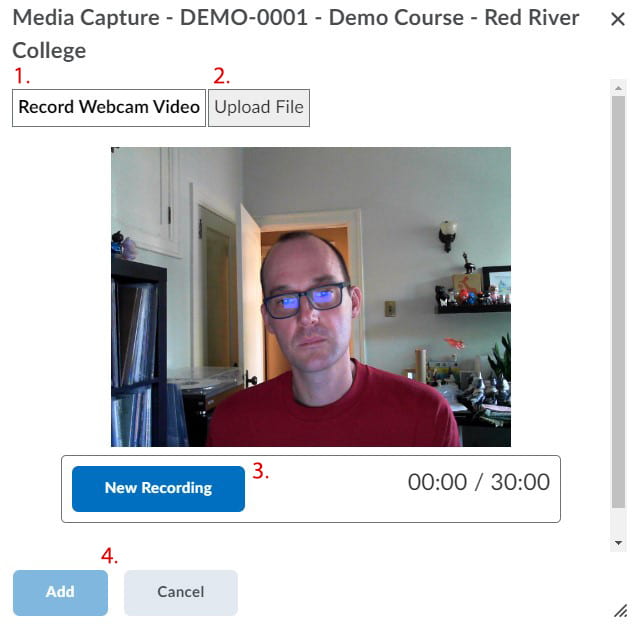Click the scrollbar up arrow
This screenshot has width=635, height=630.
tap(619, 89)
